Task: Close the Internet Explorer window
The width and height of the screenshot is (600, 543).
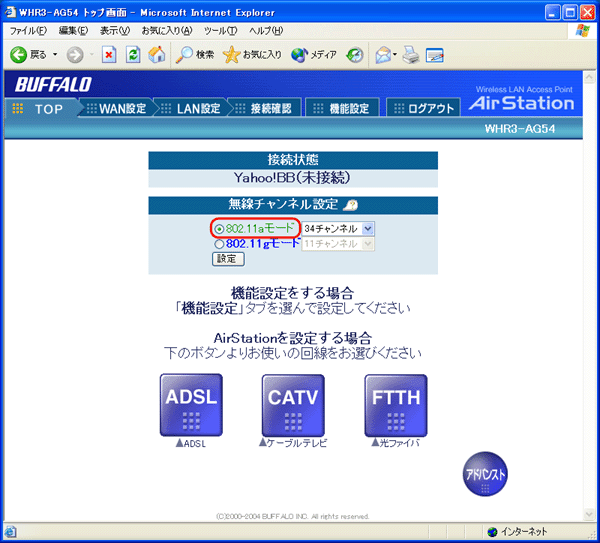Action: tap(588, 13)
